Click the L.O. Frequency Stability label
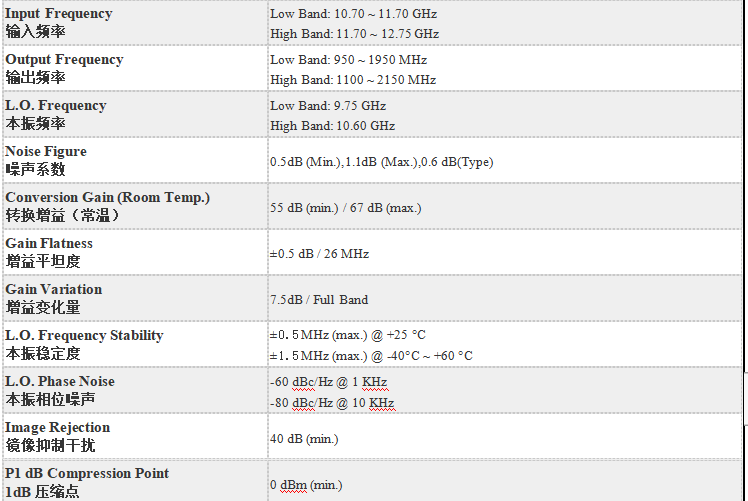This screenshot has height=501, width=748. pyautogui.click(x=84, y=335)
